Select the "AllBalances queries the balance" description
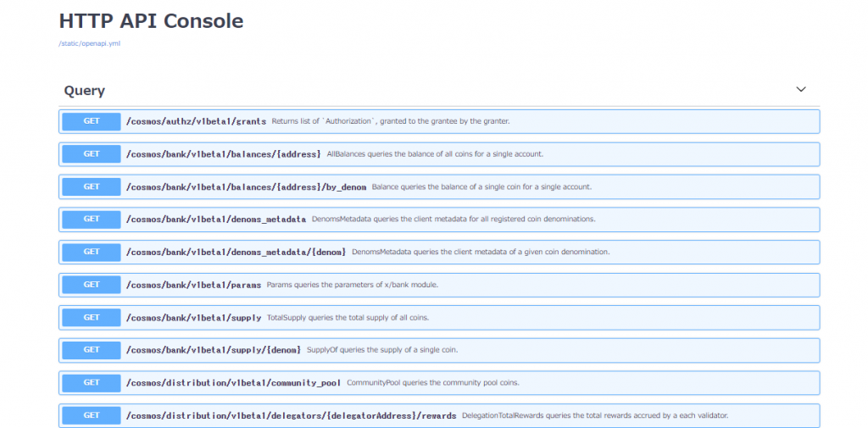 tap(434, 154)
